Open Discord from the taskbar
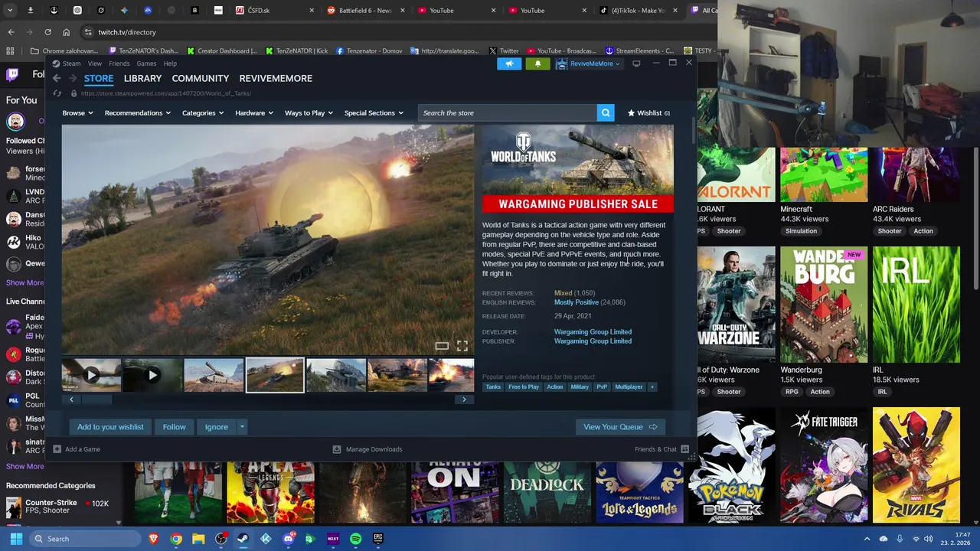This screenshot has height=551, width=980. coord(288,539)
